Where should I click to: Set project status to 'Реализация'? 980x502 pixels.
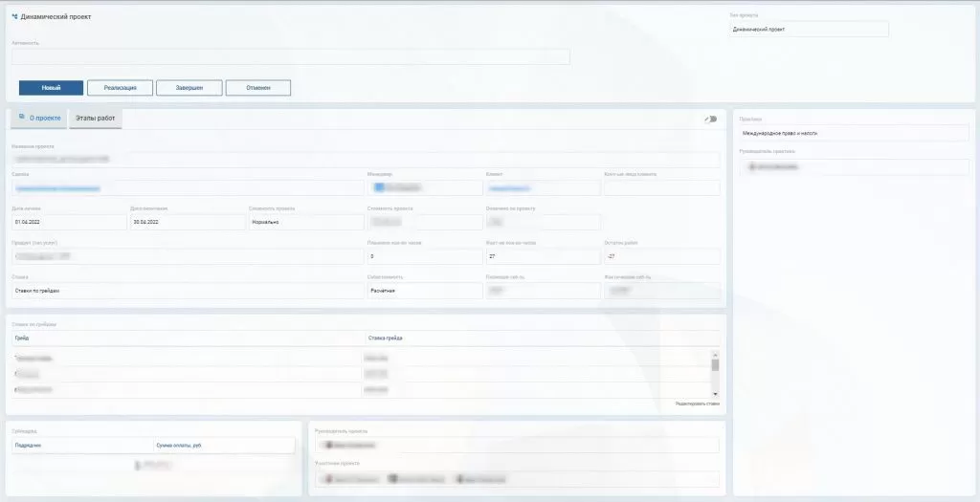(120, 88)
